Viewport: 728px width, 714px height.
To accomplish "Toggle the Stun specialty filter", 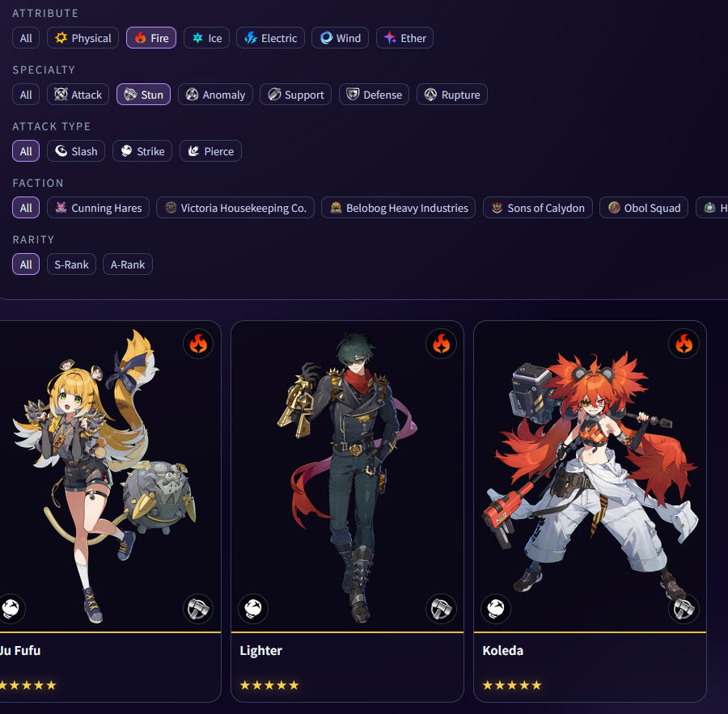I will (143, 95).
